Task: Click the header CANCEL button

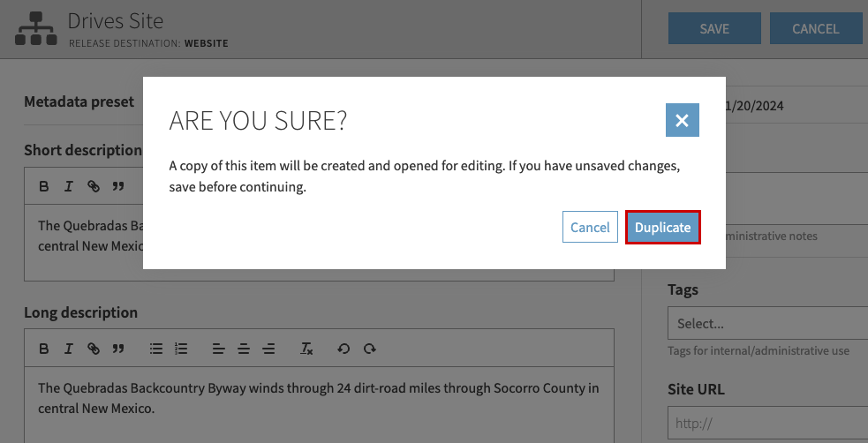Action: (815, 28)
